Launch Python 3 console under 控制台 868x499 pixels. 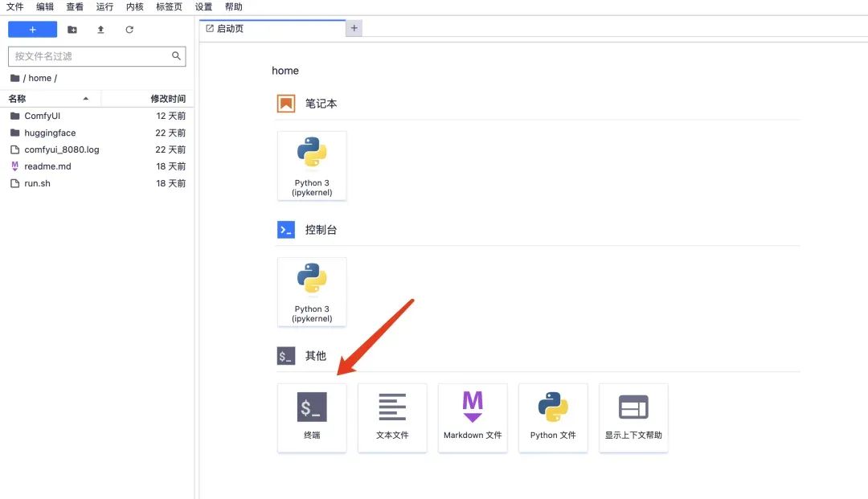312,292
